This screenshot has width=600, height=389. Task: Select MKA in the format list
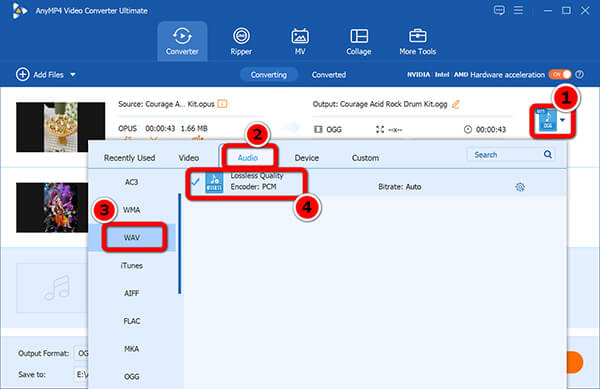(131, 349)
